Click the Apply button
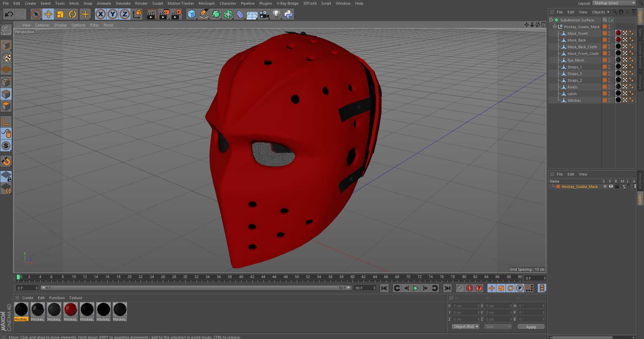644x339 pixels. [x=531, y=327]
